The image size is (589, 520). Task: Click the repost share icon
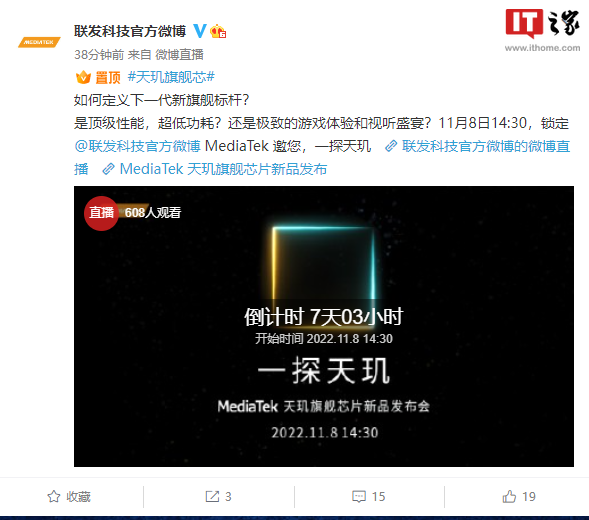pos(212,496)
